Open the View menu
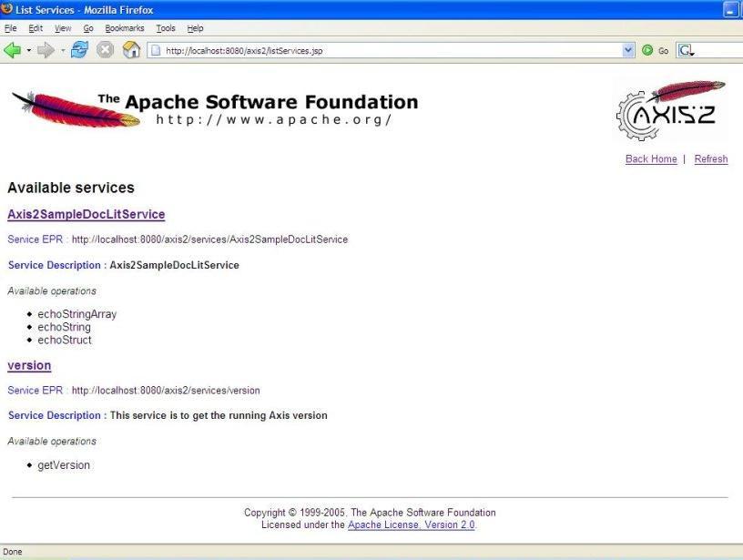Image resolution: width=743 pixels, height=560 pixels. pos(63,28)
